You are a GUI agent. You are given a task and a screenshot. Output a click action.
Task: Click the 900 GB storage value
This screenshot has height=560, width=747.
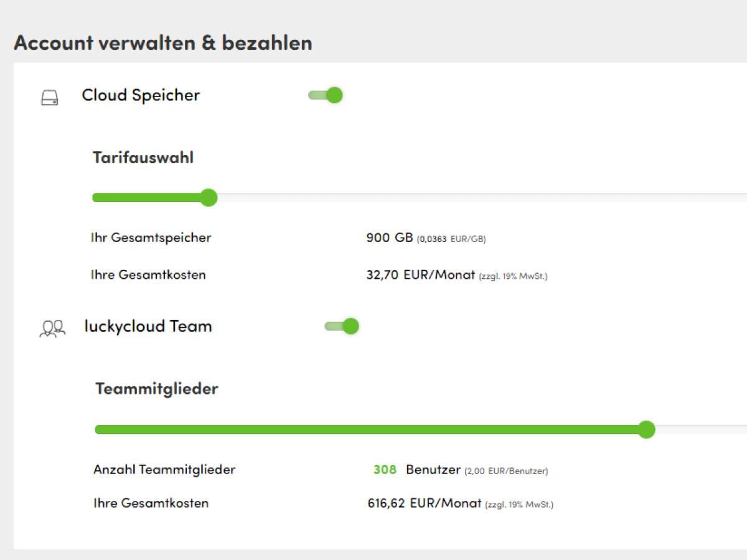[390, 238]
